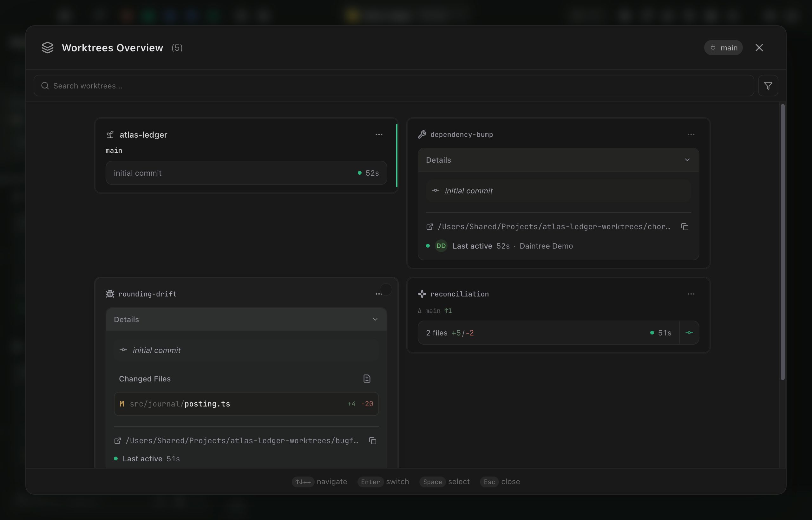Click the Enter switch shortcut hint
Screen dimensions: 812x520
[x=383, y=482]
